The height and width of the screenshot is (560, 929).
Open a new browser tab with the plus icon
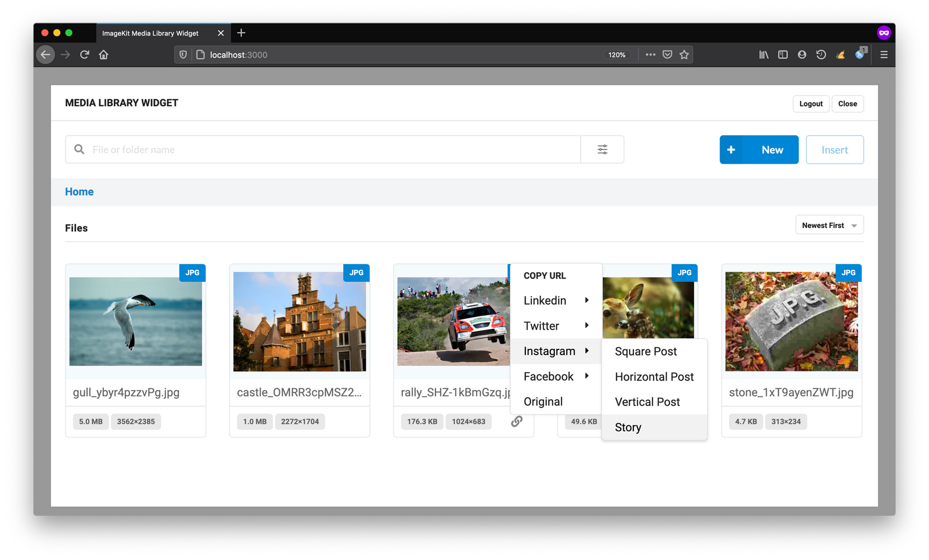(x=241, y=33)
